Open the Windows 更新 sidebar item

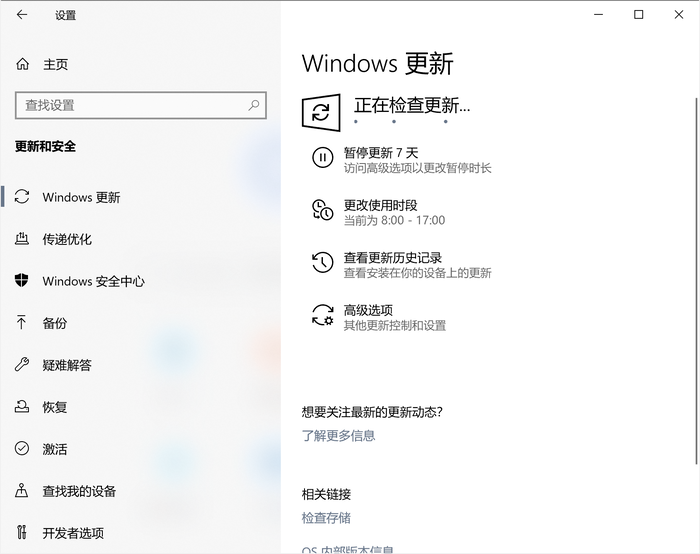(81, 197)
